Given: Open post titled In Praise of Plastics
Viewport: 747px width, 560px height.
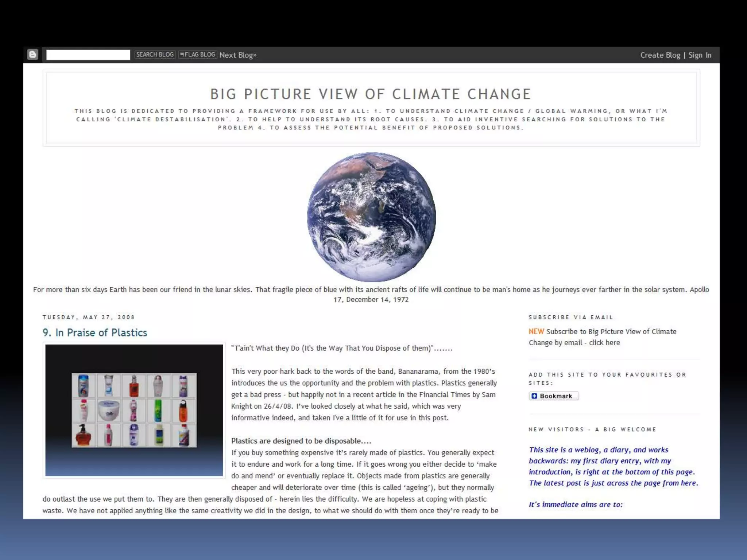Looking at the screenshot, I should tap(95, 332).
